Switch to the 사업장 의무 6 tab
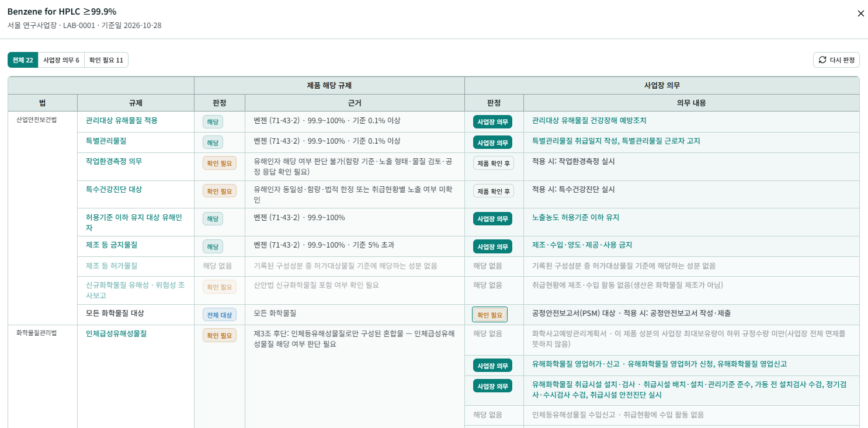The width and height of the screenshot is (868, 428). click(x=61, y=60)
